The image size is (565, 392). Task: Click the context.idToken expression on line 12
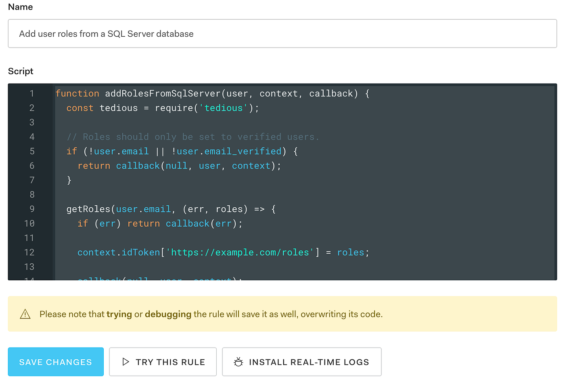(x=118, y=252)
